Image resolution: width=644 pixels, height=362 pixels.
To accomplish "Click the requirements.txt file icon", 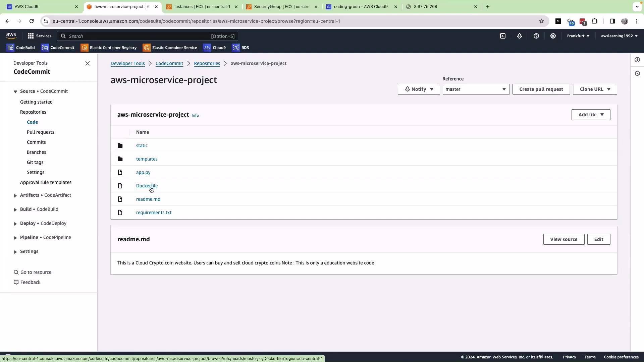I will click(x=120, y=213).
